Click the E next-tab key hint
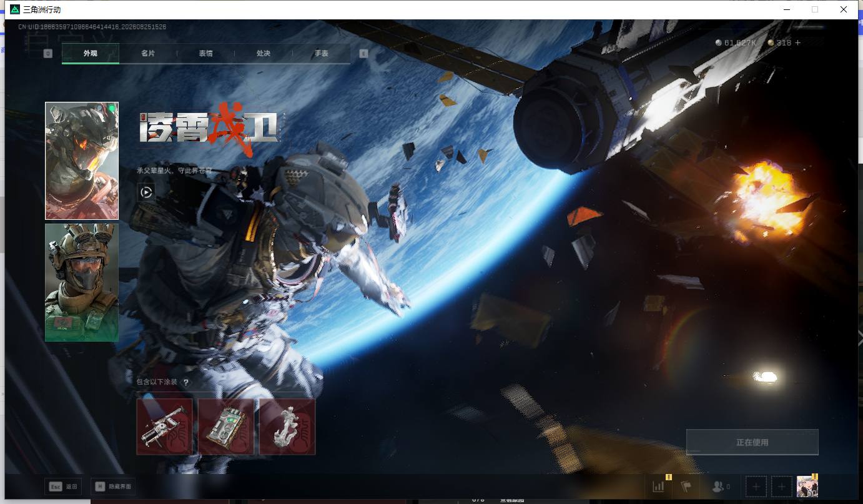Viewport: 863px width, 504px height. 363,54
